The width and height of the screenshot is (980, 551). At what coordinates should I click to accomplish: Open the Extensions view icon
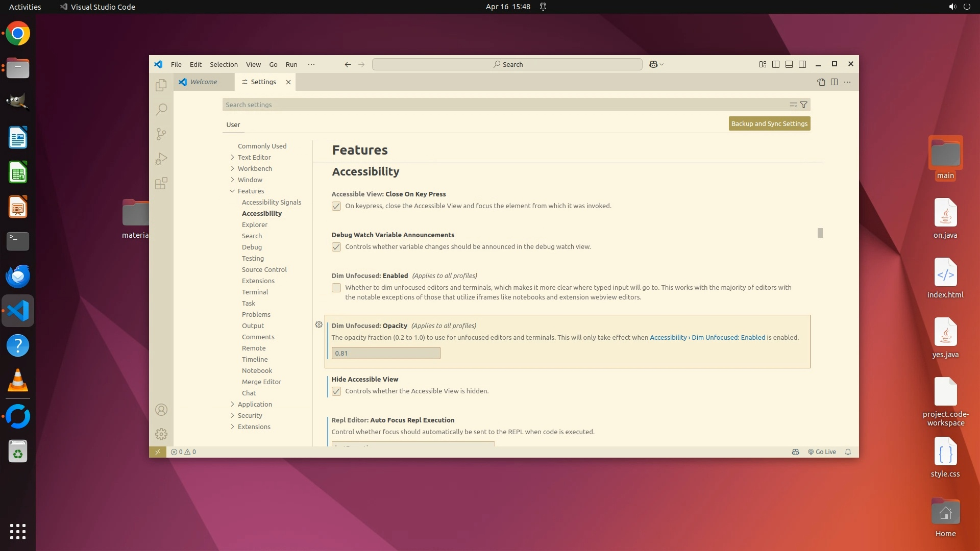click(x=161, y=183)
